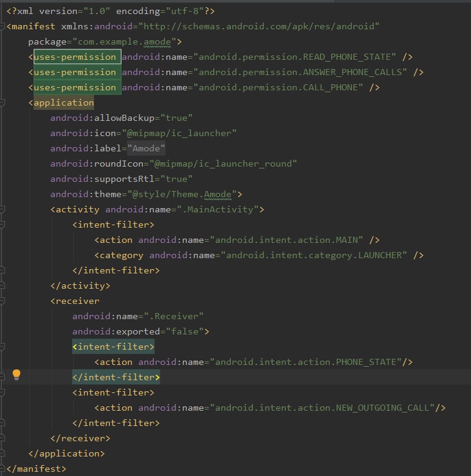Viewport: 471px width, 476px height.
Task: Click the highlighted opening intent-filter tag in receiver
Action: (113, 347)
